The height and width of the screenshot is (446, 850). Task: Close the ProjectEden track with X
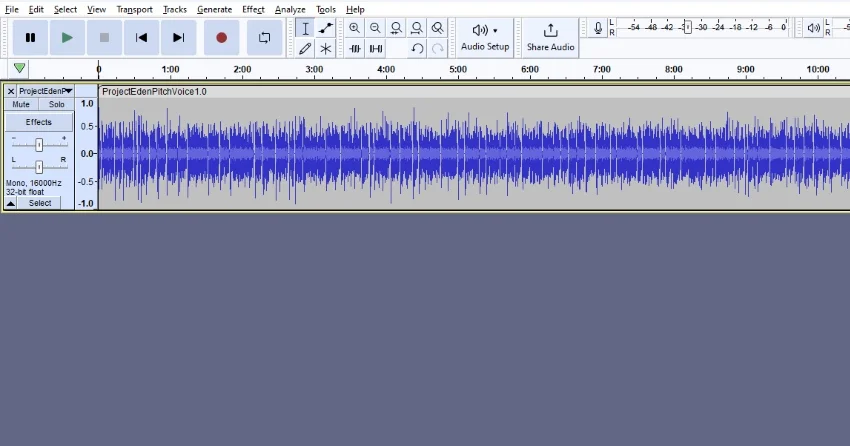[11, 91]
